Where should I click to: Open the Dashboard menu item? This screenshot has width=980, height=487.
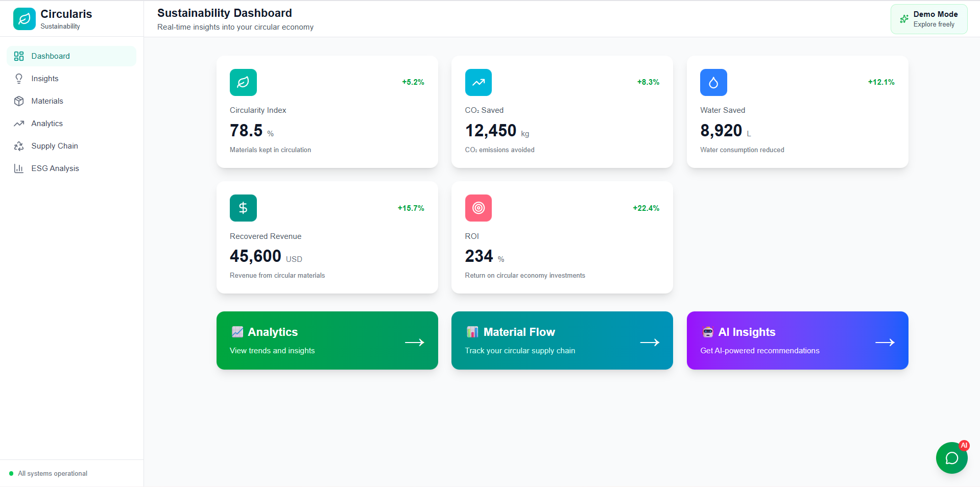(71, 56)
